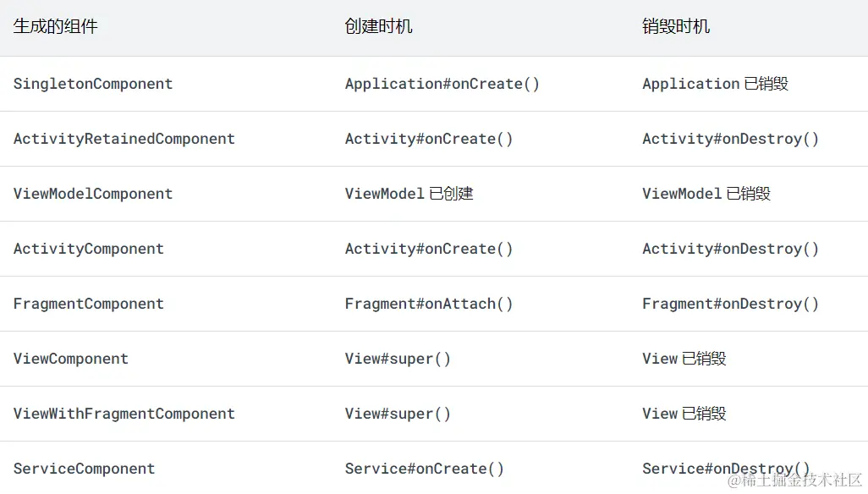
Task: Click the FragmentComponent cell
Action: [x=89, y=304]
